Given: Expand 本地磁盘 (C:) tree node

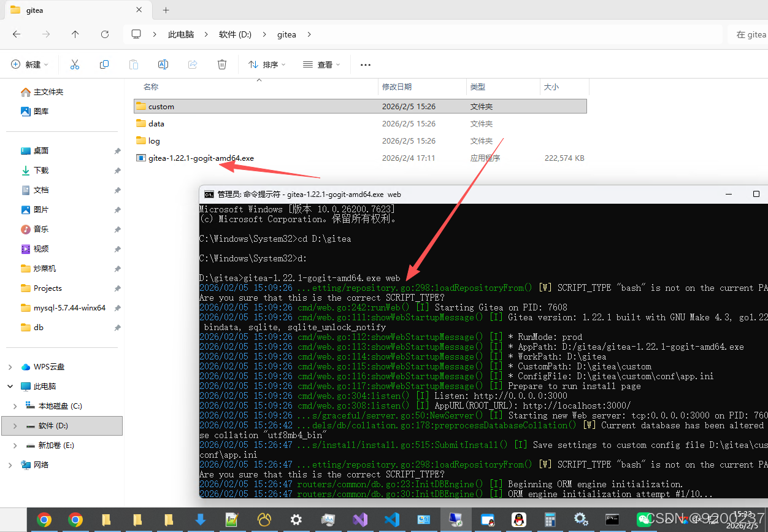Looking at the screenshot, I should point(15,406).
